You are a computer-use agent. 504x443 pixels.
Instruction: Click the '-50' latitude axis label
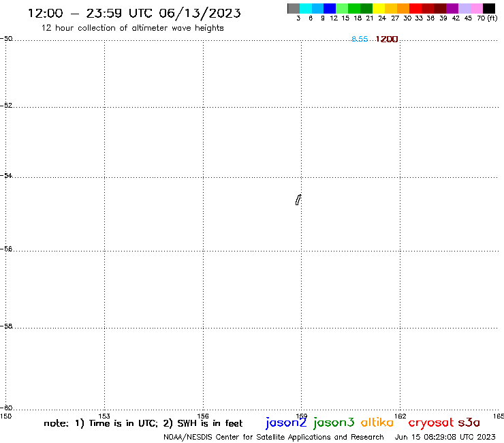pyautogui.click(x=6, y=39)
